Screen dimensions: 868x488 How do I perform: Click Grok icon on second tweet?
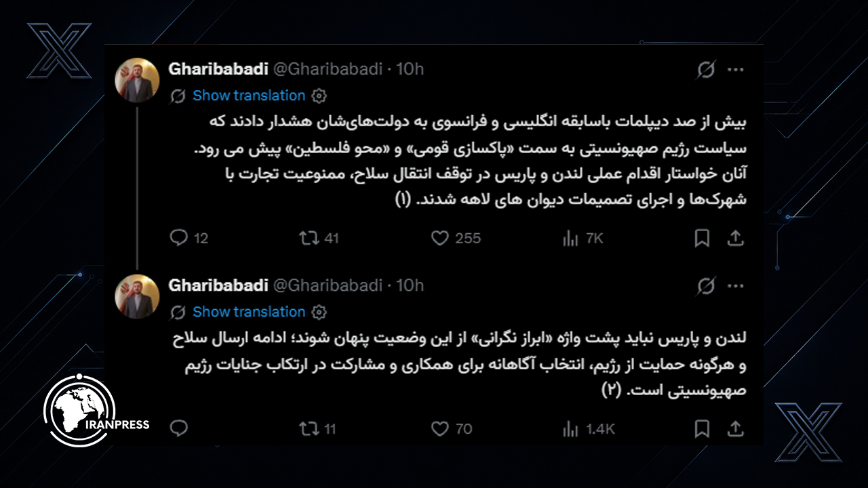coord(706,286)
